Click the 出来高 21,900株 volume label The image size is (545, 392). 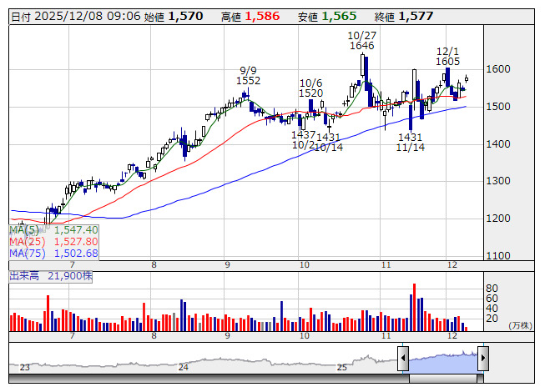[x=51, y=276]
